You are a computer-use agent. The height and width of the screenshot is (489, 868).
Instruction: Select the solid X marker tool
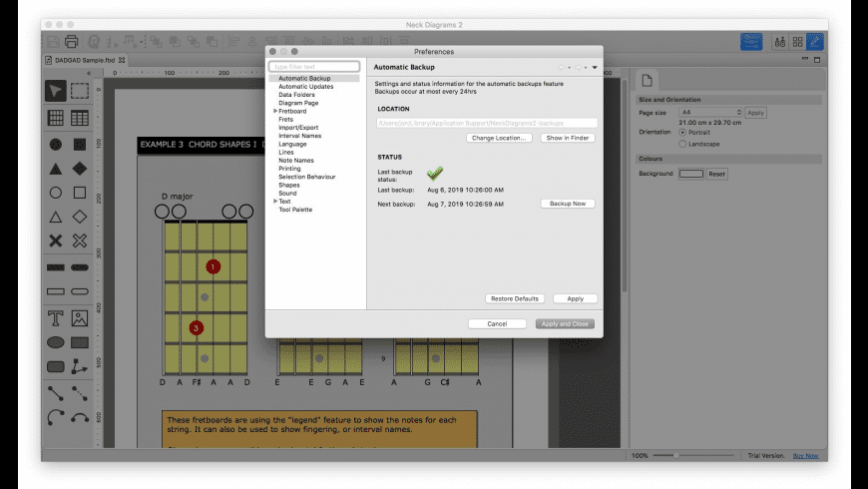(x=55, y=241)
